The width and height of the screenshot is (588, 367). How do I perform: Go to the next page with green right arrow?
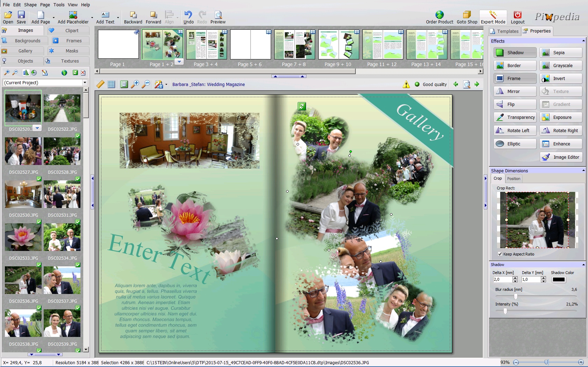tap(477, 84)
